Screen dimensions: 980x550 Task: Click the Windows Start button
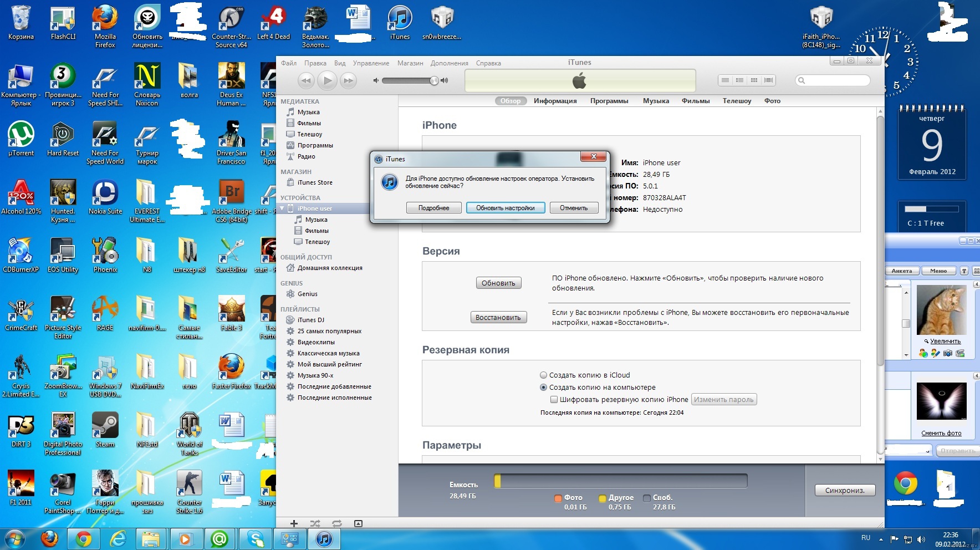(14, 538)
